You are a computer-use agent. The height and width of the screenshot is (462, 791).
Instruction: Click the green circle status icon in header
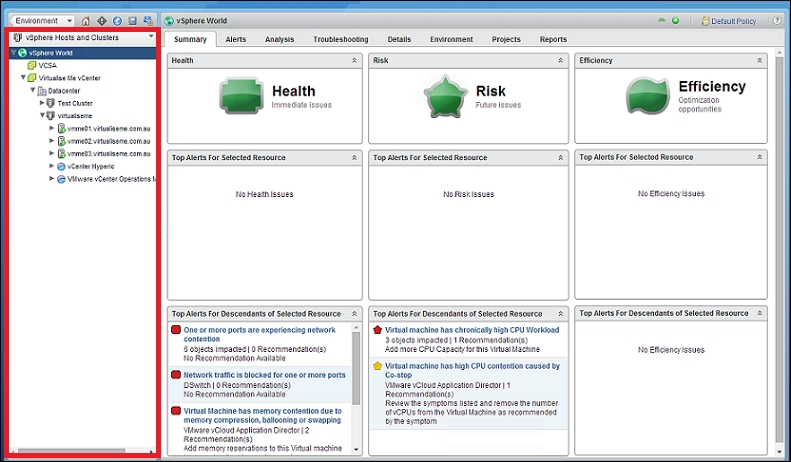pos(675,21)
